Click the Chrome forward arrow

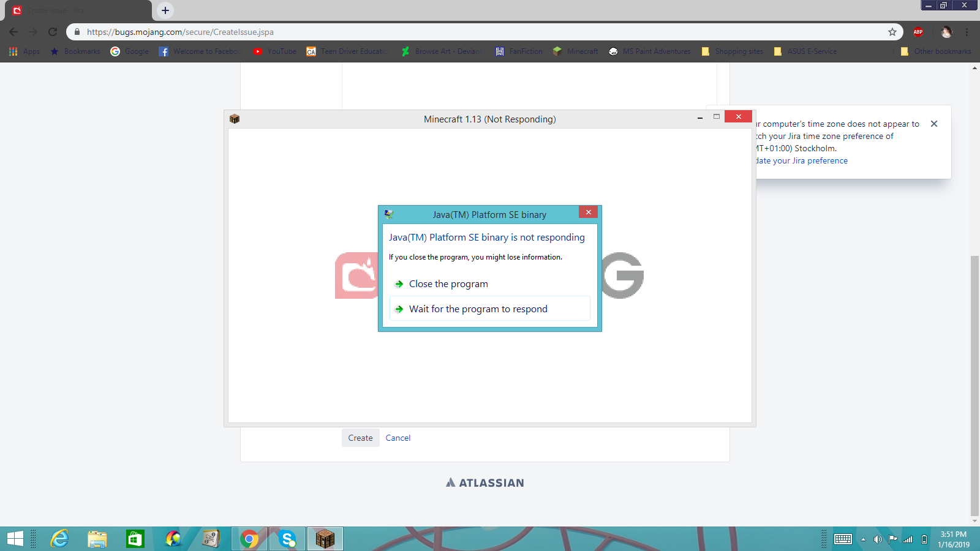pos(33,32)
